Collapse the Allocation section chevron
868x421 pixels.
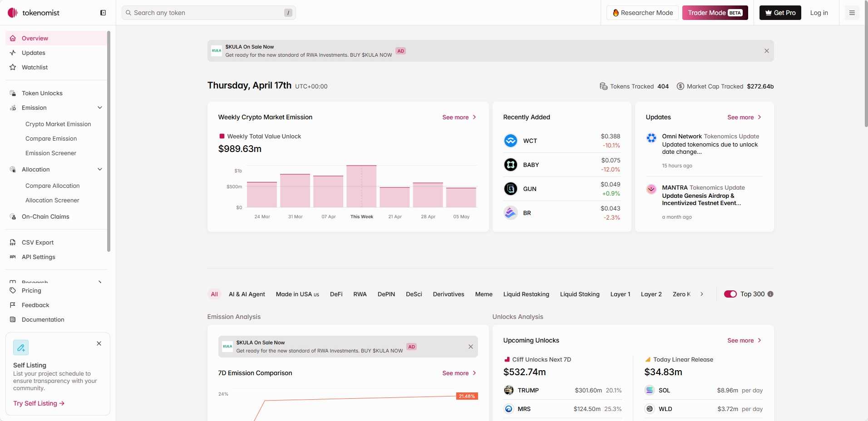pyautogui.click(x=99, y=169)
